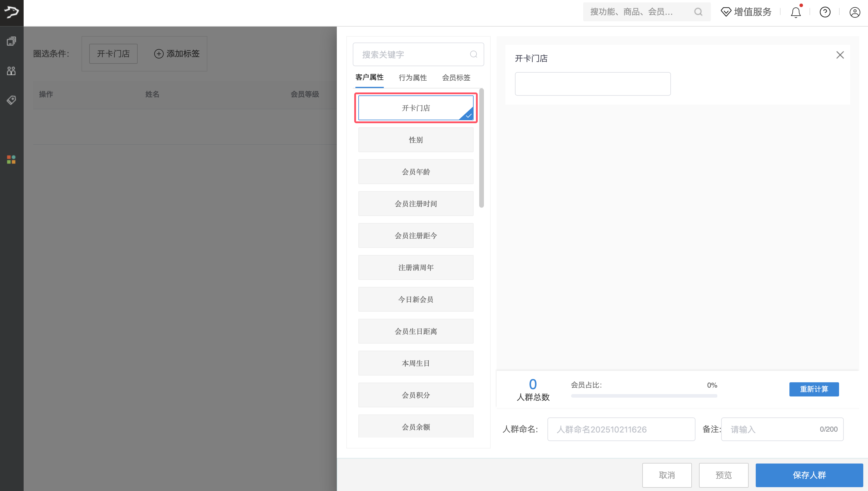Switch to the 行为属性 tab

pos(413,78)
